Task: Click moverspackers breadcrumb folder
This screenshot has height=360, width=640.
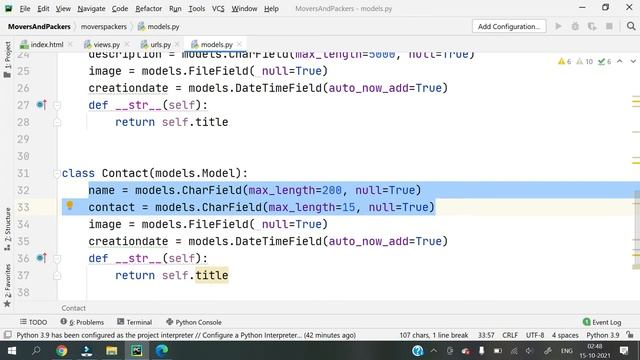Action: point(104,27)
